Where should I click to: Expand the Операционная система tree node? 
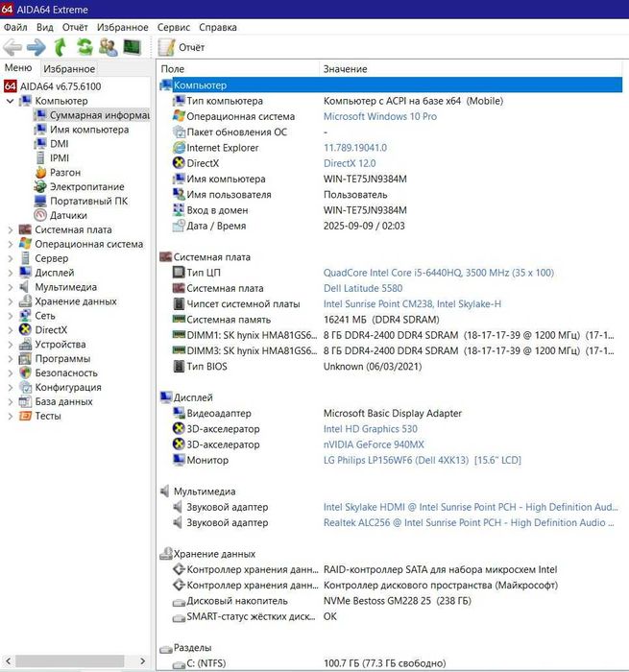tap(11, 244)
